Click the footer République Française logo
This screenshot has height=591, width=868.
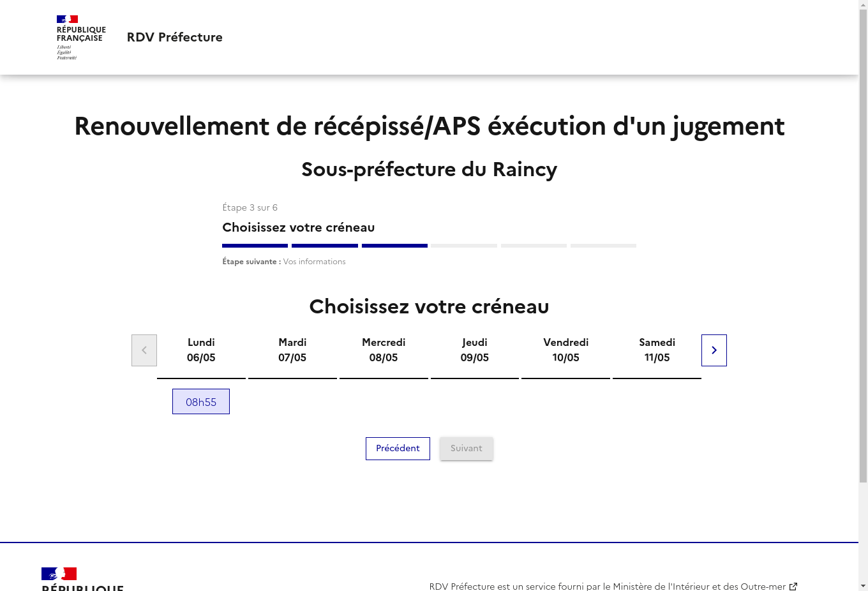coord(82,579)
